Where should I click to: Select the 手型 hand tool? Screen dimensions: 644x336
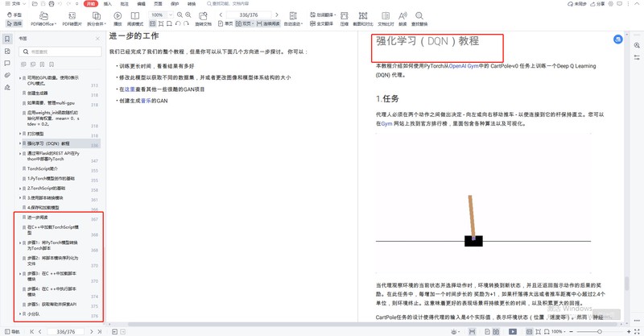pos(14,15)
